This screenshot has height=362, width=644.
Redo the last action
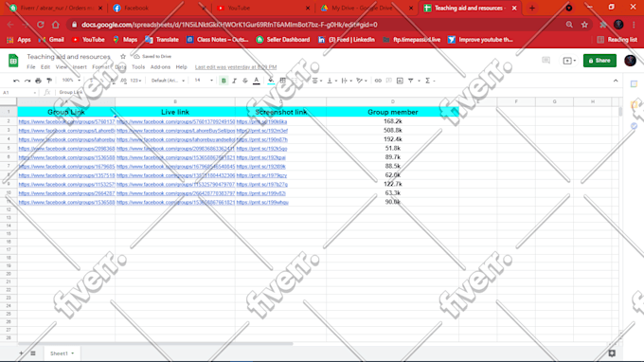(27, 81)
